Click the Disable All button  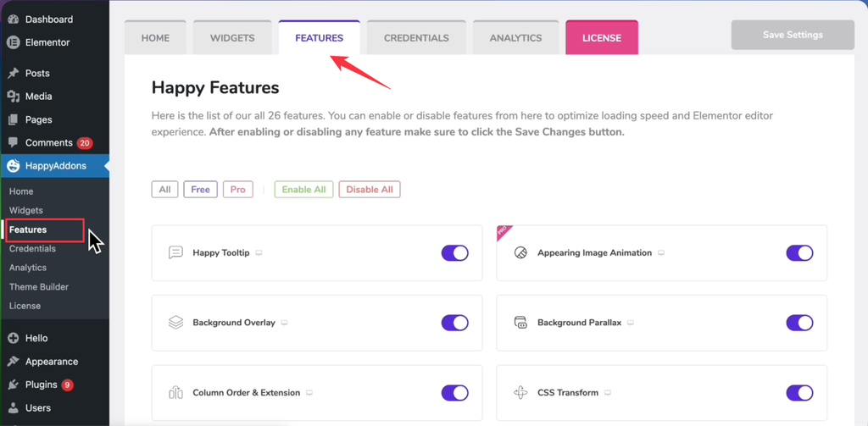[x=370, y=189]
